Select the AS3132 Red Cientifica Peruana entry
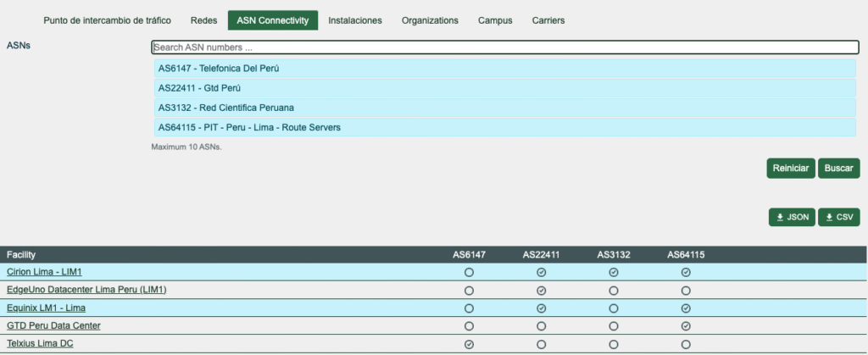The image size is (868, 355). coord(504,108)
